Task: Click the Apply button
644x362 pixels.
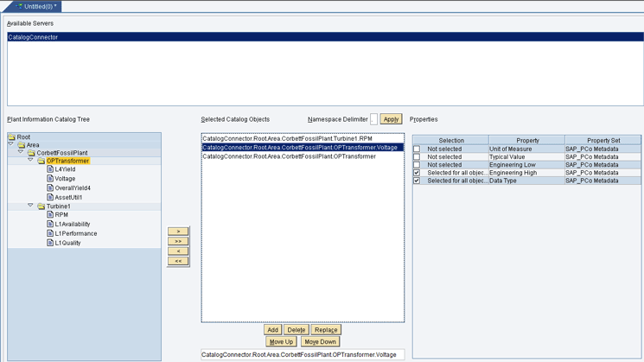Action: [391, 119]
